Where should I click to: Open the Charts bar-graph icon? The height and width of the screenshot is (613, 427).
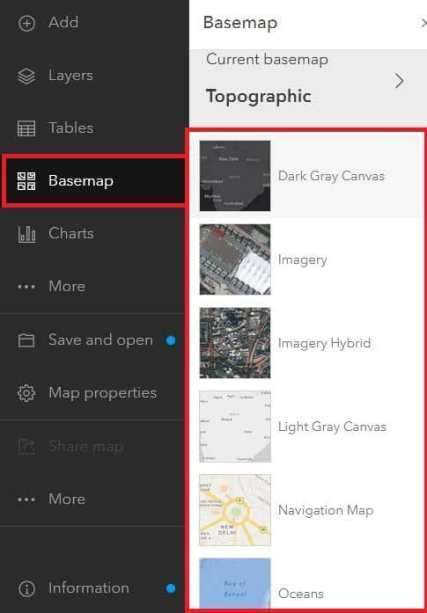(27, 234)
